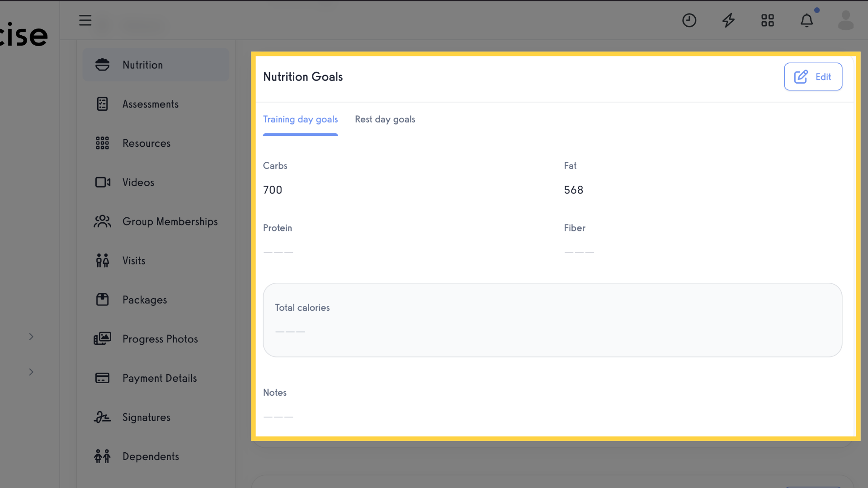
Task: Open Assessments checklist icon
Action: click(x=103, y=104)
